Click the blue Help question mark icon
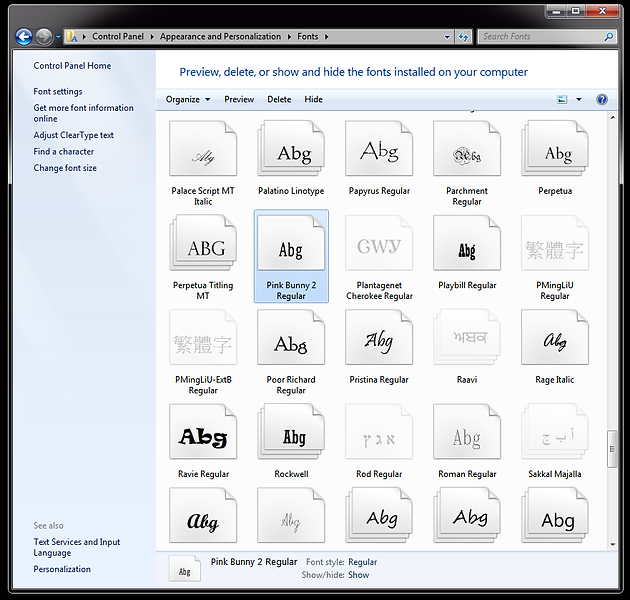Viewport: 630px width, 600px height. (601, 99)
